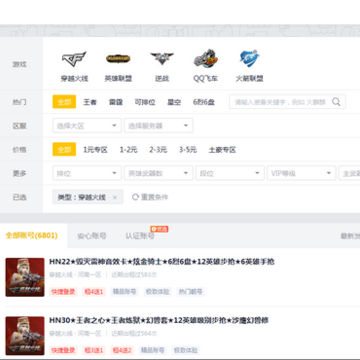
Task: Click 精品账号 tag on HN30 listing
Action: click(x=152, y=350)
